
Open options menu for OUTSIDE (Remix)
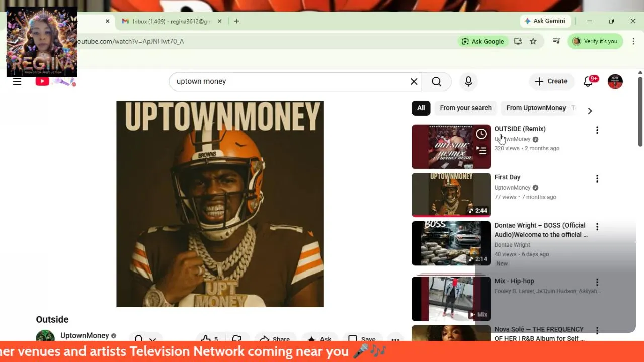(597, 130)
